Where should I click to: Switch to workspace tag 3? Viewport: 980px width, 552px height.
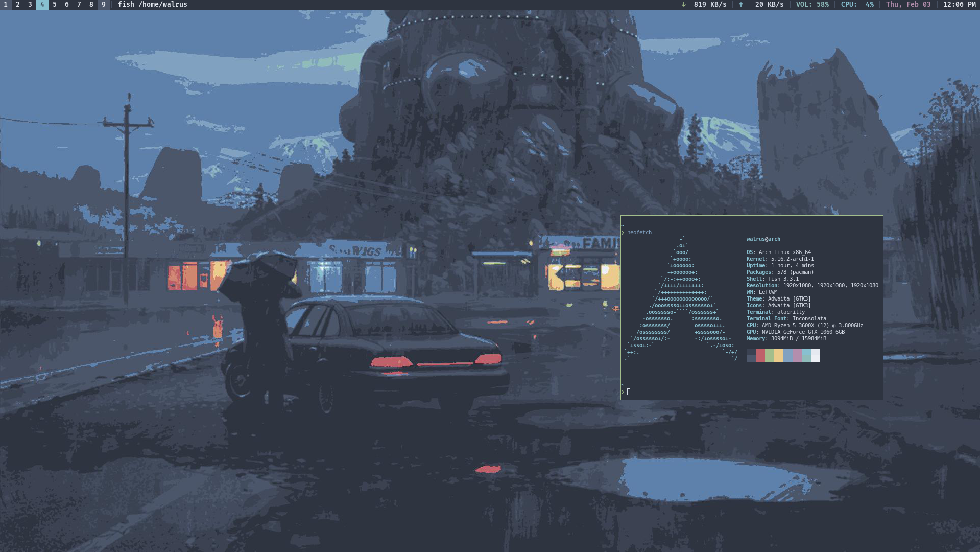click(x=30, y=5)
